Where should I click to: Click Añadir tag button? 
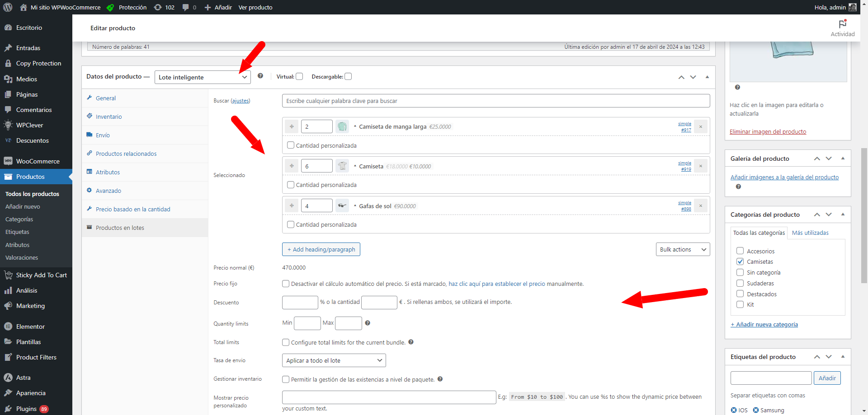[x=827, y=378]
